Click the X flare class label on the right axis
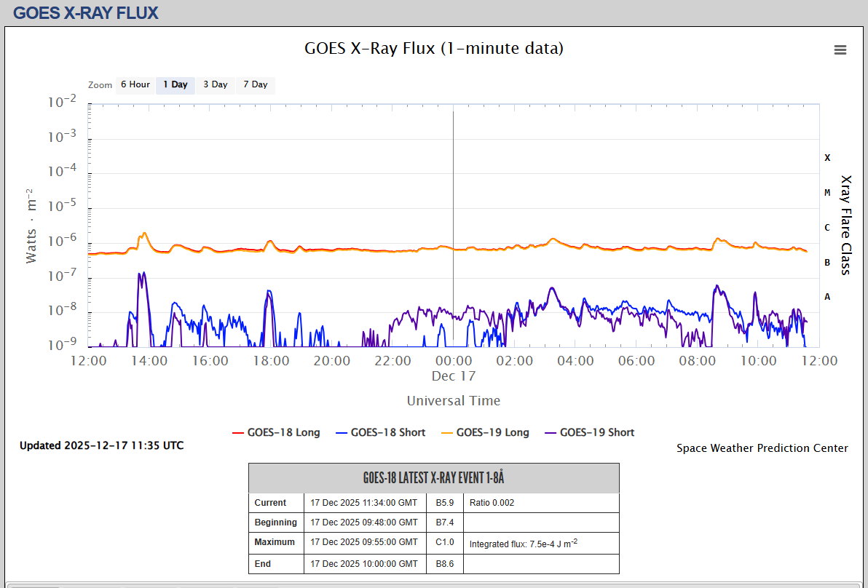The image size is (868, 588). 827,158
